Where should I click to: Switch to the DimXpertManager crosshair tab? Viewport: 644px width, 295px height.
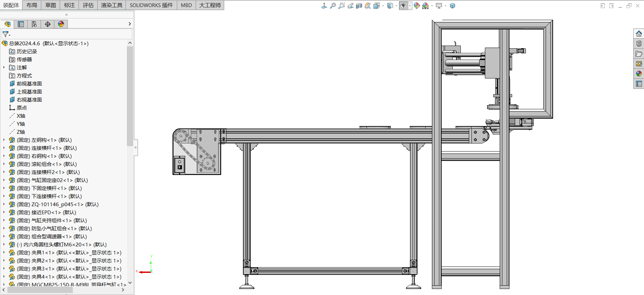click(48, 24)
